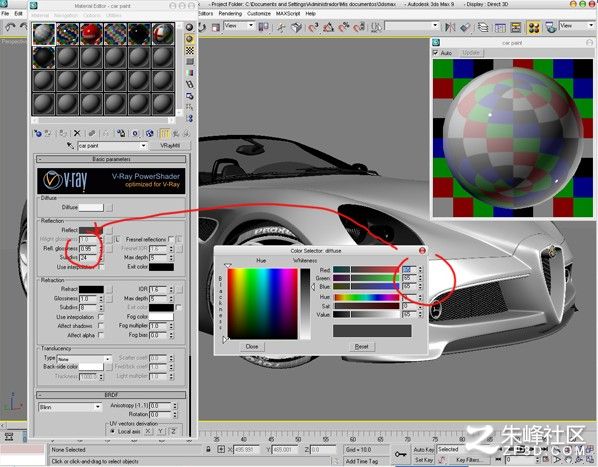Click Reflect color swatch
Image resolution: width=598 pixels, height=467 pixels.
pos(91,230)
